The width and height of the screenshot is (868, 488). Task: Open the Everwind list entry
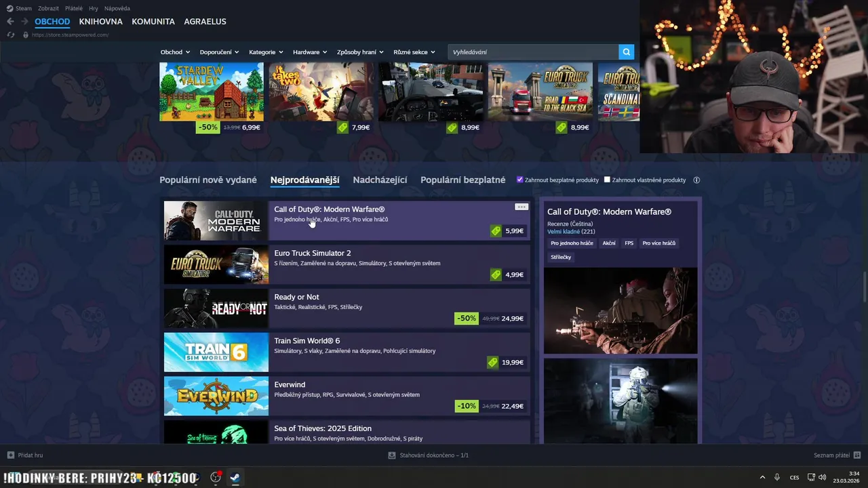pos(347,396)
